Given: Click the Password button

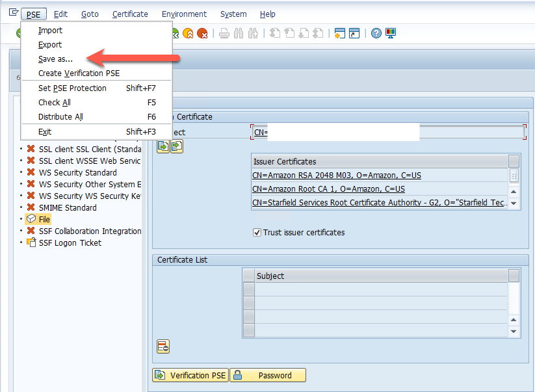Looking at the screenshot, I should 267,375.
